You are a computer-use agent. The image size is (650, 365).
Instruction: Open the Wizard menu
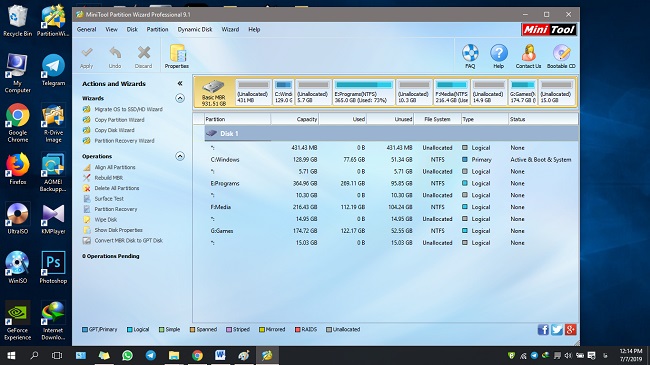(230, 29)
